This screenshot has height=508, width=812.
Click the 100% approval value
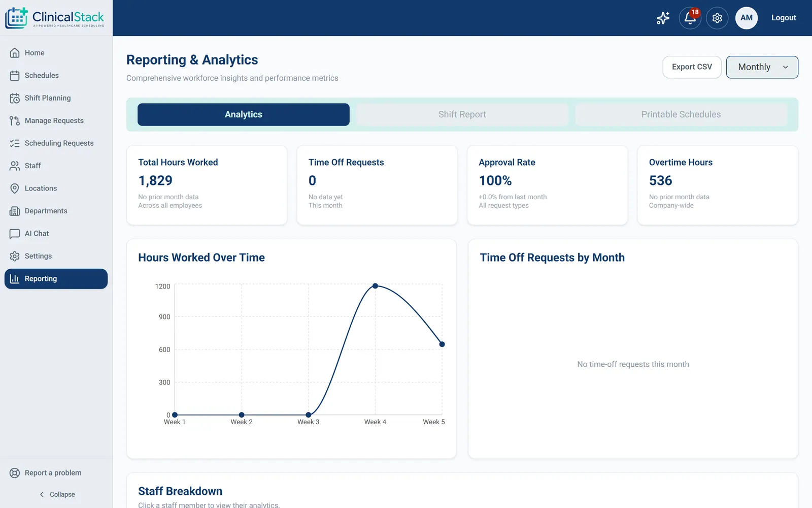coord(495,180)
